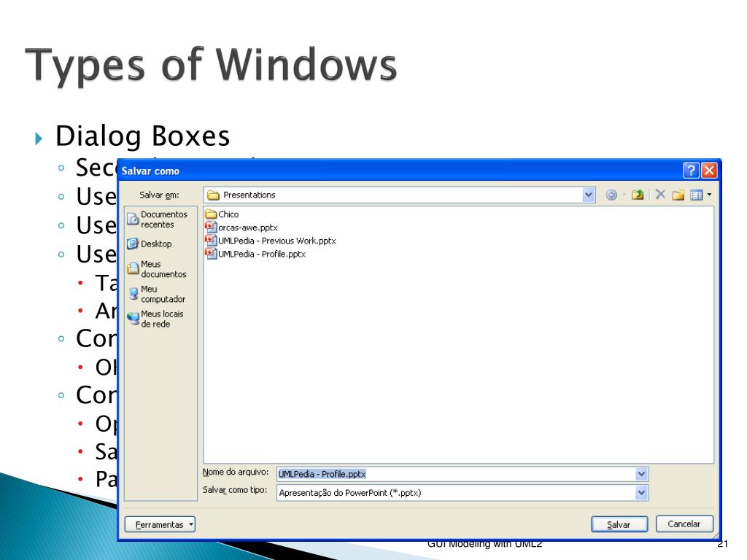The image size is (747, 560).
Task: Select UMLPedia - Profile.pptx in file list
Action: coord(255,254)
